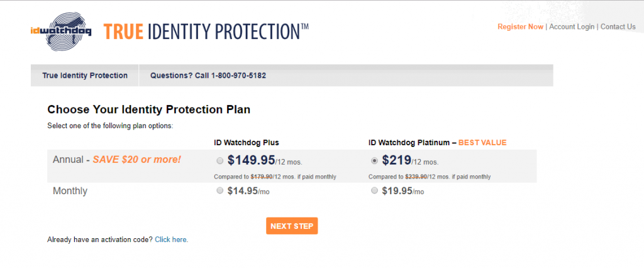Click the Monthly row label
This screenshot has width=644, height=269.
pyautogui.click(x=70, y=191)
